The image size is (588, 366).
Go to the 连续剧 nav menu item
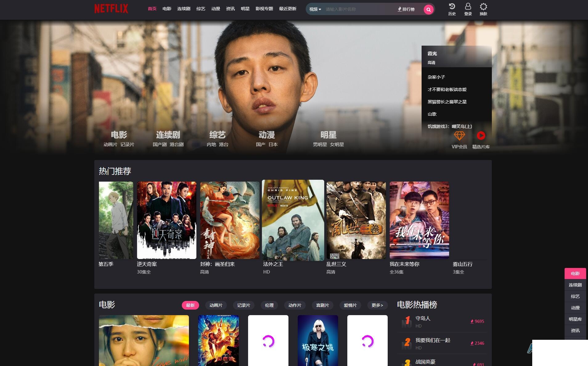pos(184,9)
